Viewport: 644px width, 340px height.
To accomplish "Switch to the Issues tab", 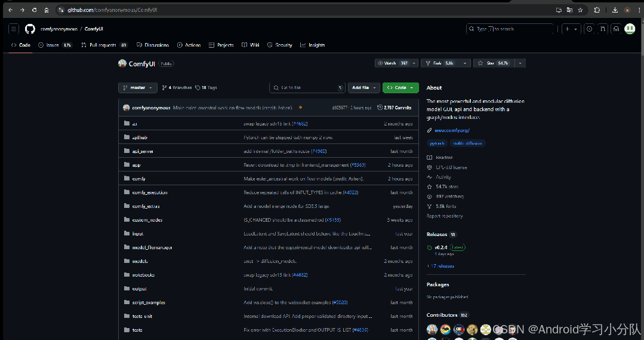I will pos(55,45).
